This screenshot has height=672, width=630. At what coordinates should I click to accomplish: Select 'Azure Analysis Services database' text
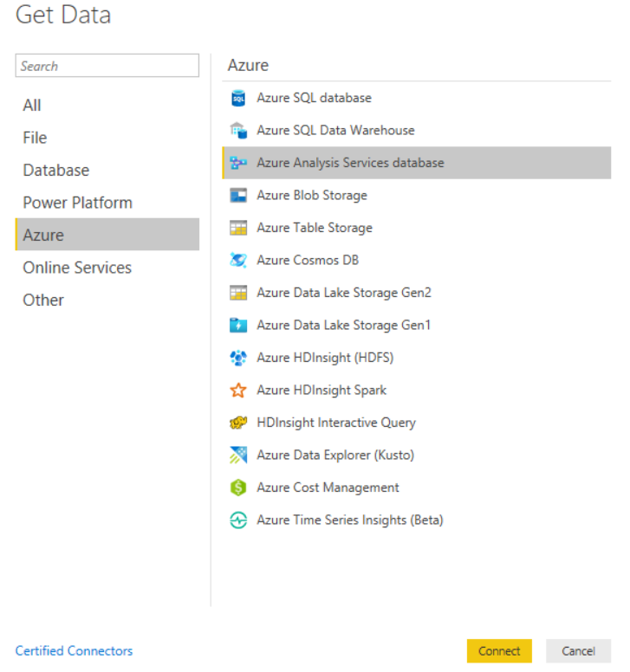[350, 163]
